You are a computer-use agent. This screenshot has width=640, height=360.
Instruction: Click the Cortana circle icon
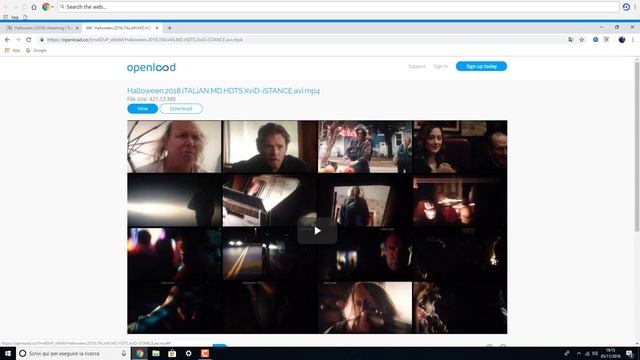click(x=22, y=353)
